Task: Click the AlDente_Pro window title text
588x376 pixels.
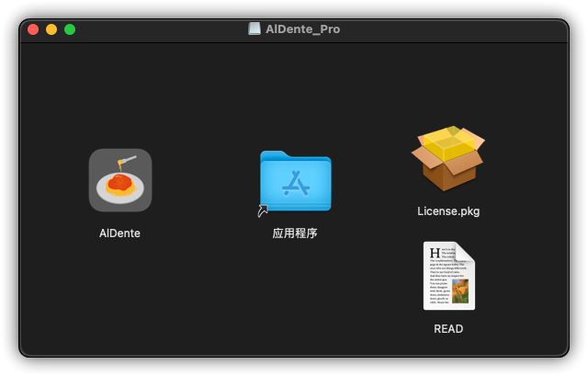Action: coord(302,28)
